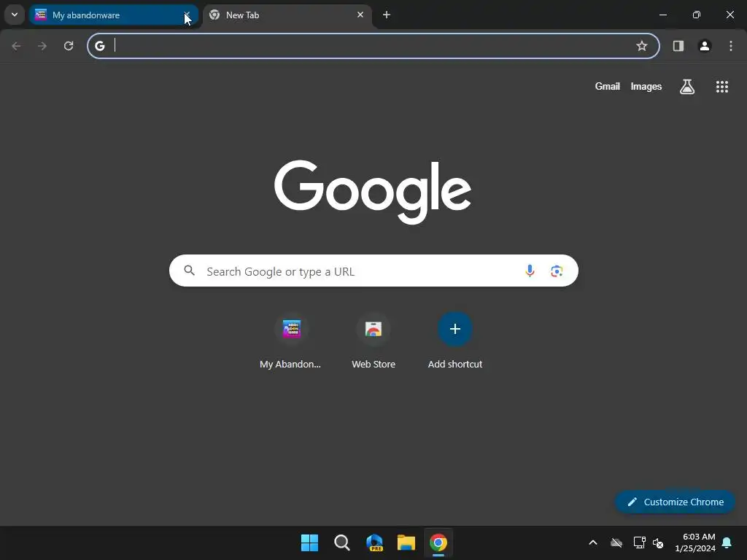Focus the Search Google or type a URL box
The height and width of the screenshot is (560, 747).
pos(373,271)
